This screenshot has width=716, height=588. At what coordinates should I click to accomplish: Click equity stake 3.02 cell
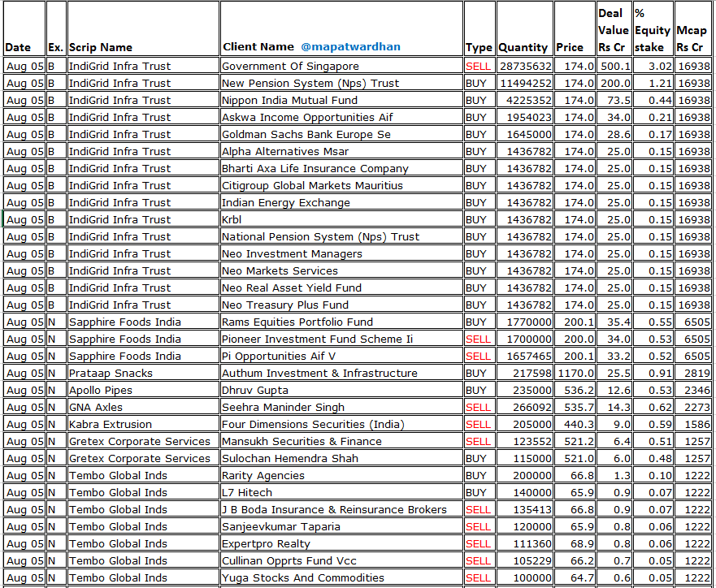point(653,66)
